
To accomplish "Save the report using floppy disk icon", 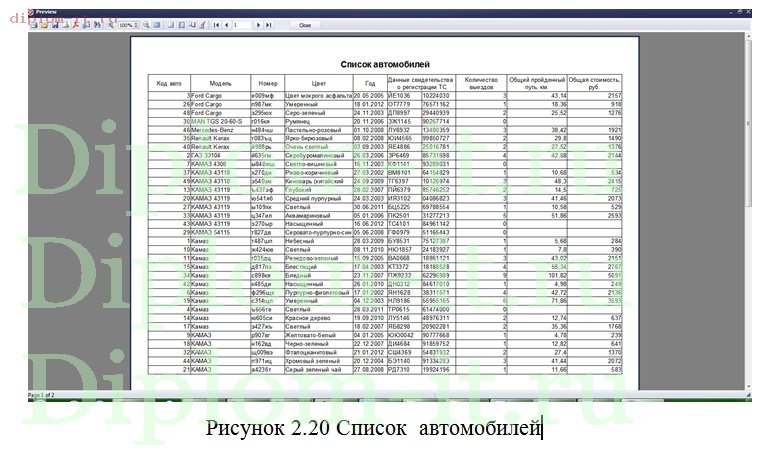I will click(x=55, y=25).
